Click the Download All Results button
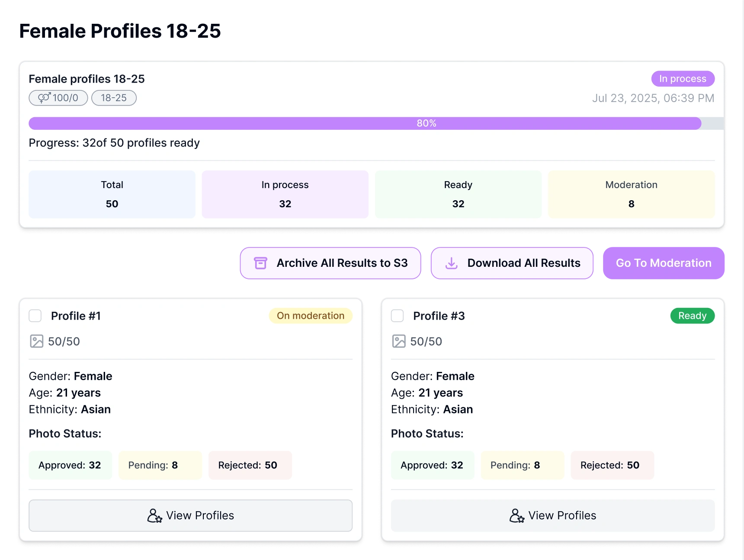This screenshot has width=744, height=560. click(512, 263)
